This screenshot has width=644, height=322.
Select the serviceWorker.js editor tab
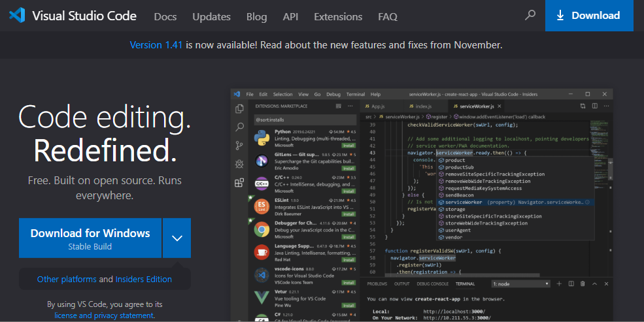[x=477, y=106]
